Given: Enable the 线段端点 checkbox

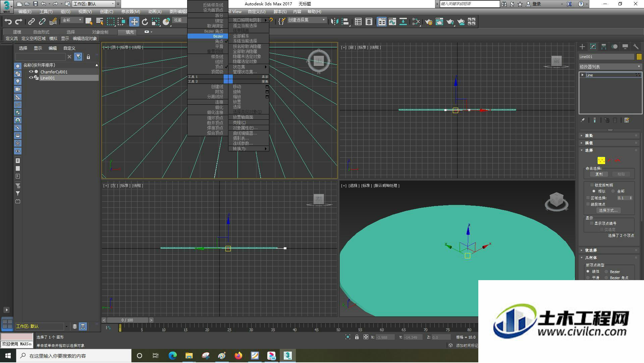Looking at the screenshot, I should [x=588, y=204].
